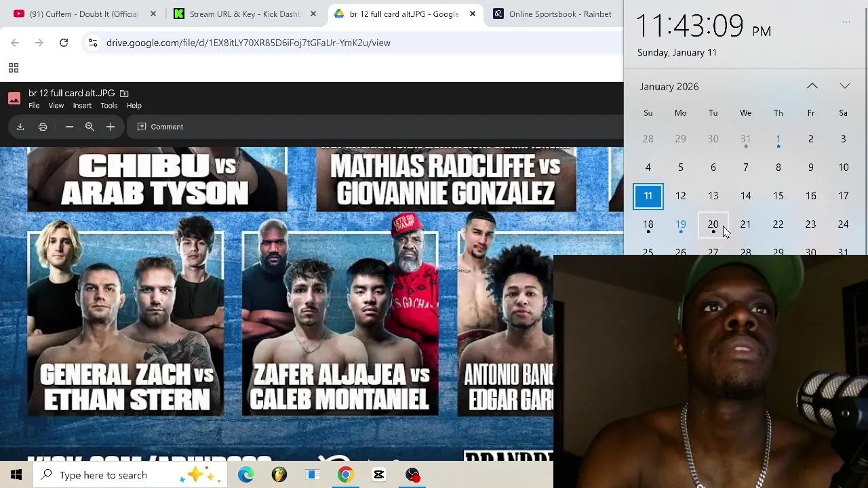Switch to Cuffem Doubt It YouTube tab
The image size is (868, 488).
83,14
